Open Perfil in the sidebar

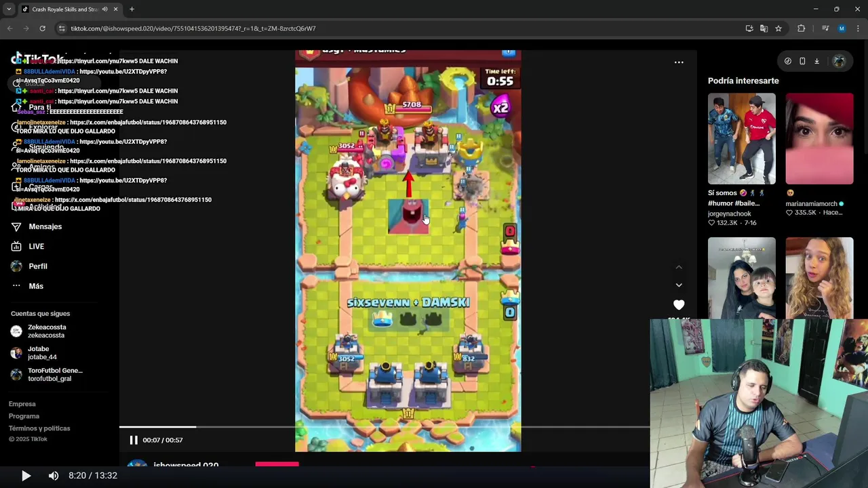(38, 266)
